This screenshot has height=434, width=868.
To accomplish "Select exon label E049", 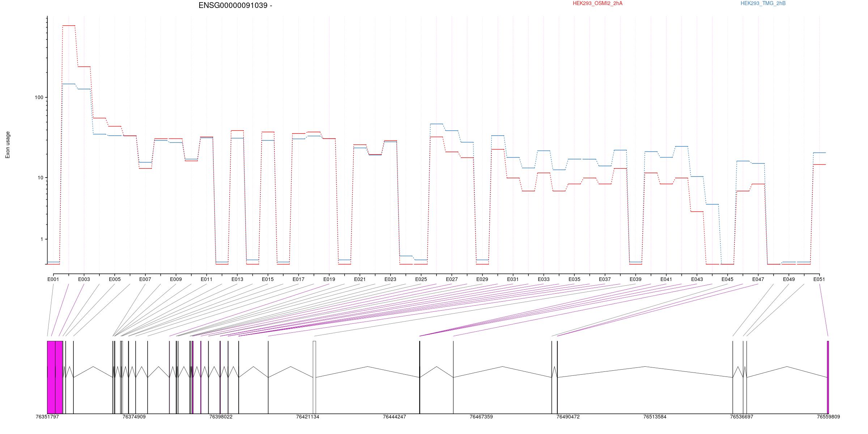I will tap(789, 279).
